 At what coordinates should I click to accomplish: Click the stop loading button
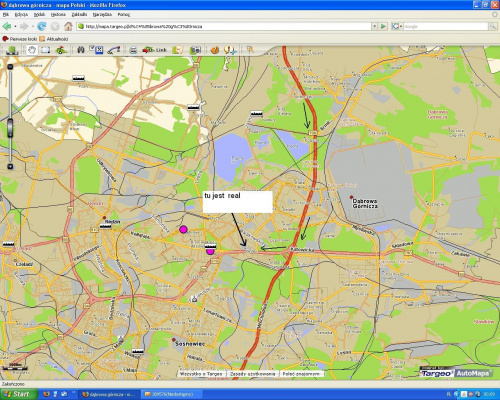tap(55, 26)
